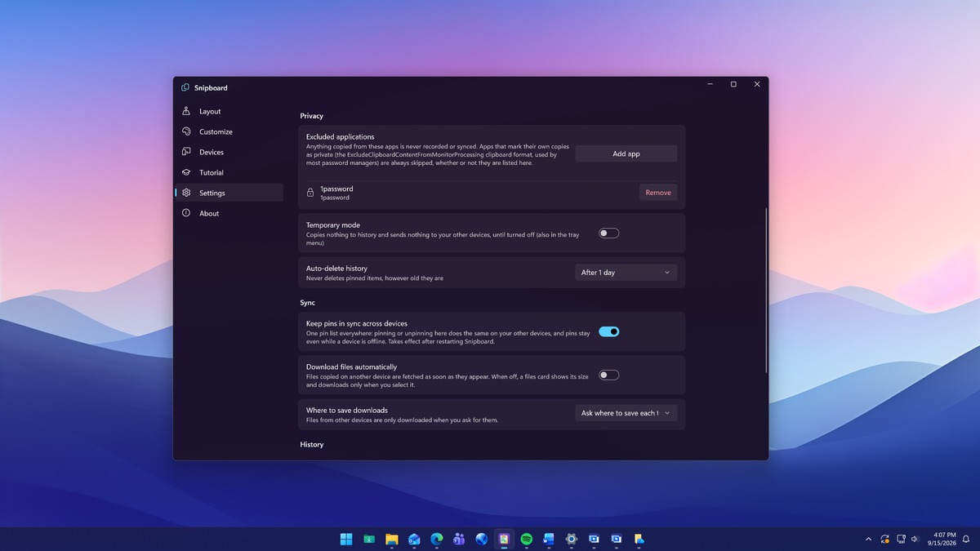Enable Temporary mode toggle

(x=609, y=233)
